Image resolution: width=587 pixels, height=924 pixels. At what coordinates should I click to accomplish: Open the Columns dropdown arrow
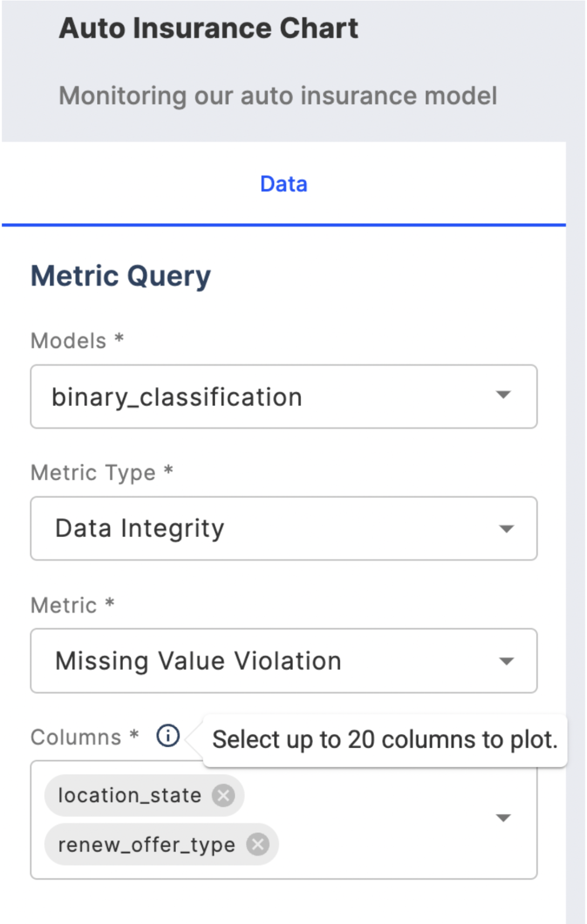coord(503,818)
